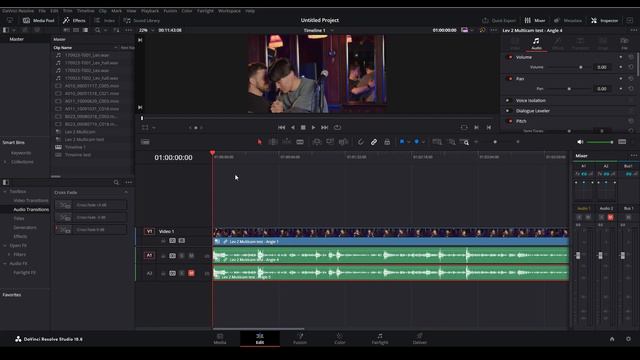Activate the Trim Edit Mode tool
640x360 pixels.
pyautogui.click(x=273, y=142)
